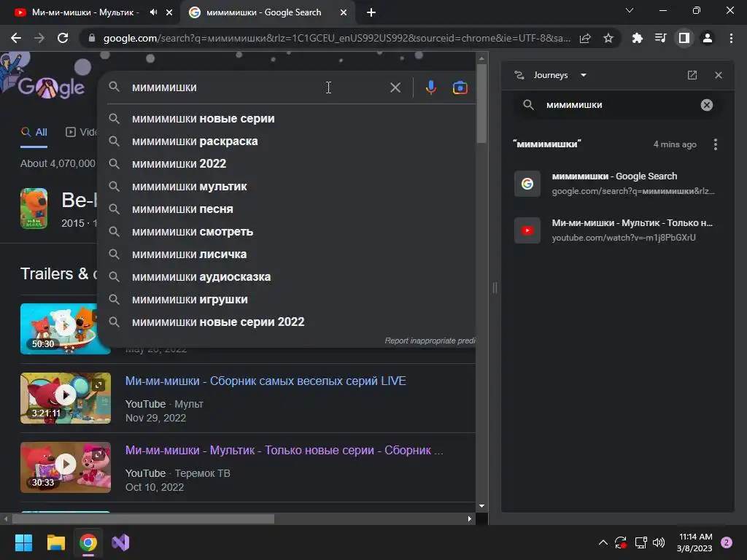Click the page vertical scrollbar thumb
747x560 pixels.
click(x=481, y=102)
